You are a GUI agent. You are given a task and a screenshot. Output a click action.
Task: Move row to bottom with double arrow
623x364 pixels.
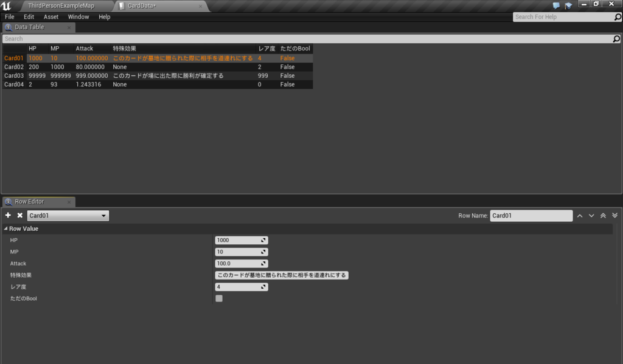(x=614, y=216)
